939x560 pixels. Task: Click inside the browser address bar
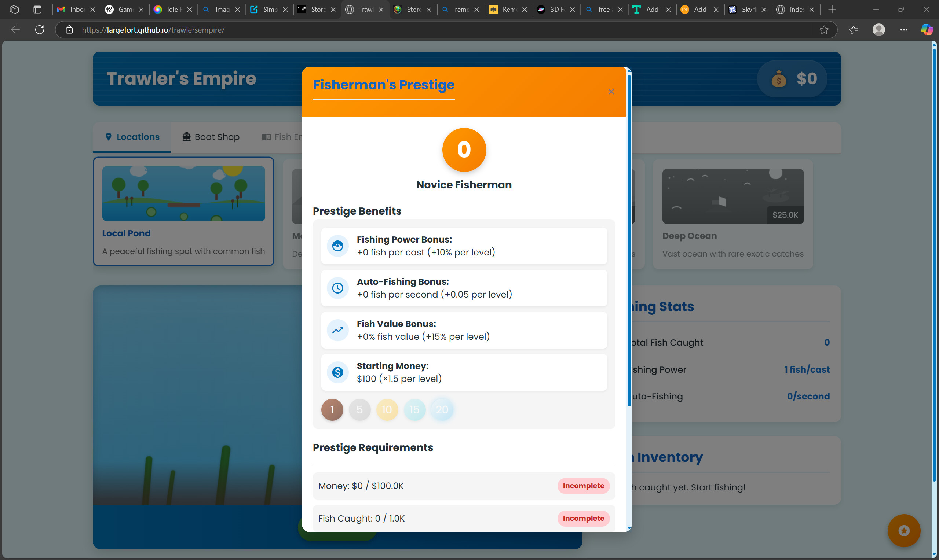(x=264, y=30)
